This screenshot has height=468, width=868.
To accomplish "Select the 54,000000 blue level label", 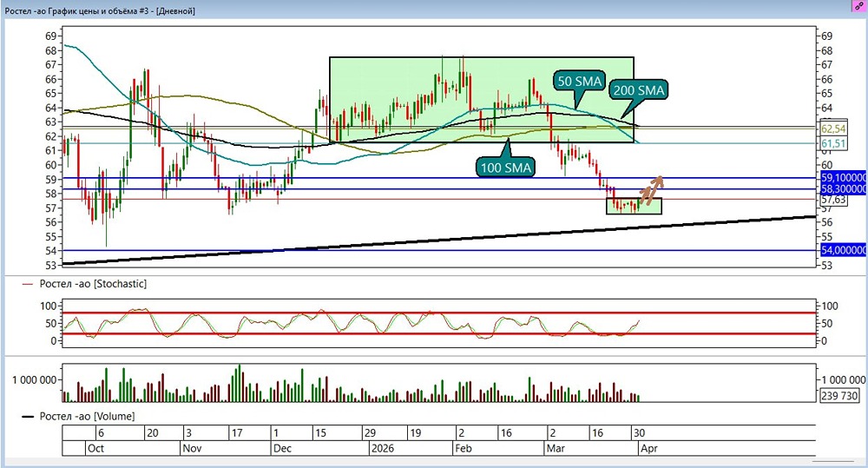I will (844, 250).
